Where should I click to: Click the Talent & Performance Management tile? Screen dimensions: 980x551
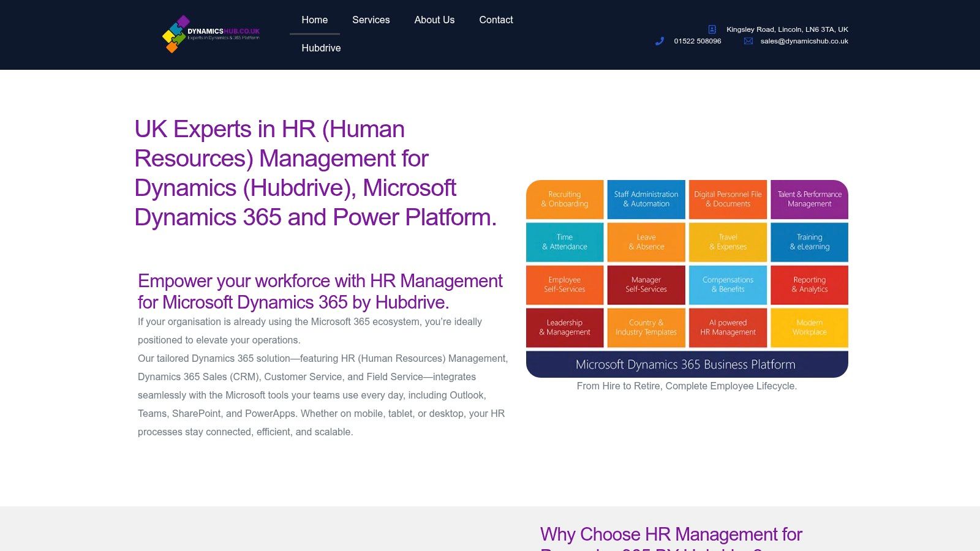809,199
